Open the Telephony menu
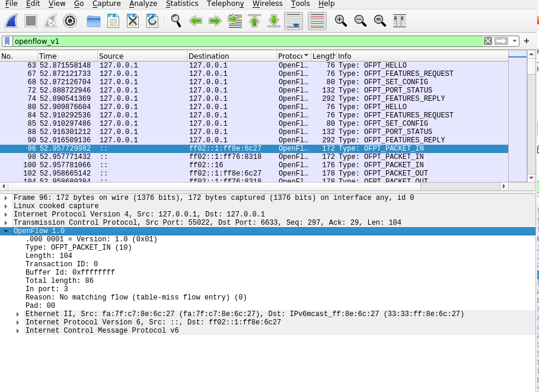The height and width of the screenshot is (392, 539). (x=225, y=4)
